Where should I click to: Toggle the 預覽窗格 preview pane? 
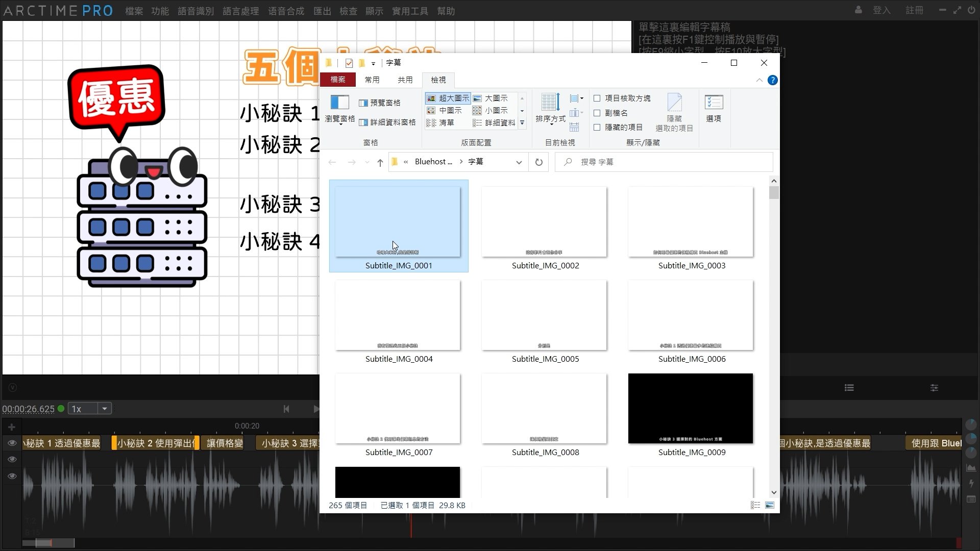coord(380,103)
